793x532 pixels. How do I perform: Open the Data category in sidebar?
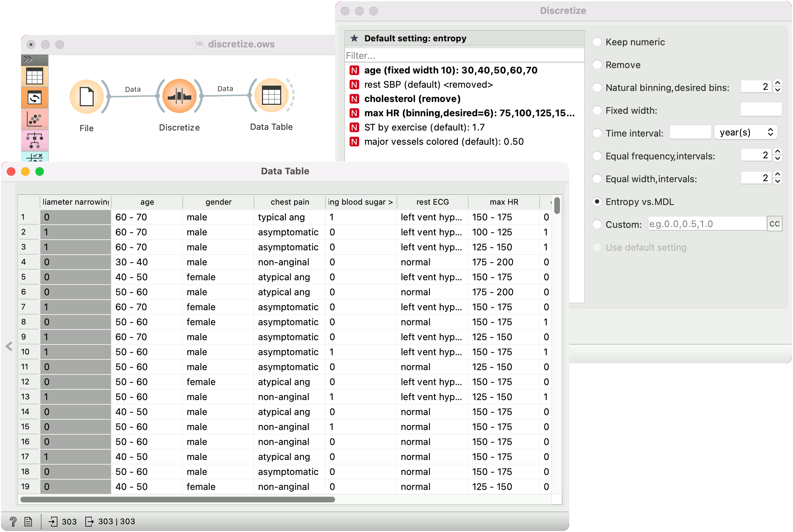coord(35,76)
